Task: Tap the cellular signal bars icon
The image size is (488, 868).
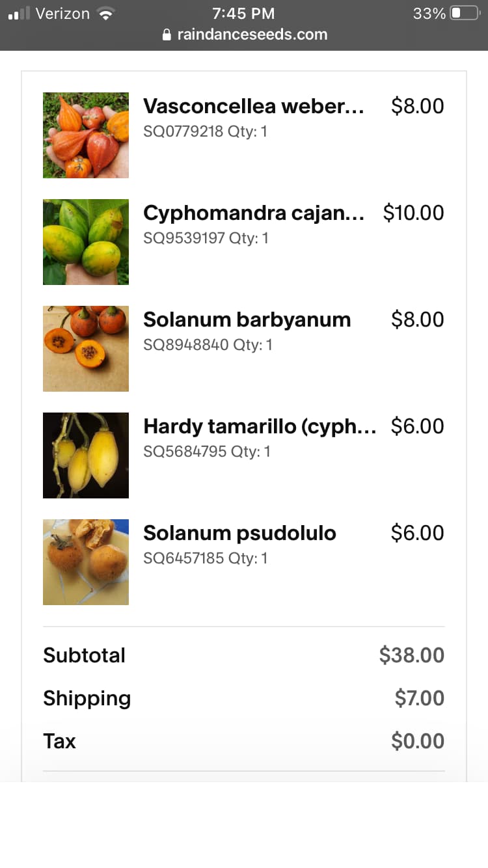Action: [x=19, y=13]
